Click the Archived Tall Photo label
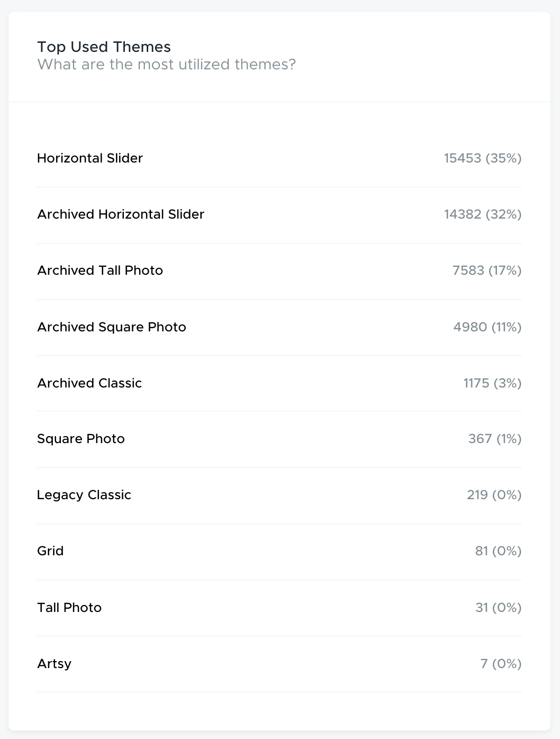 point(100,271)
